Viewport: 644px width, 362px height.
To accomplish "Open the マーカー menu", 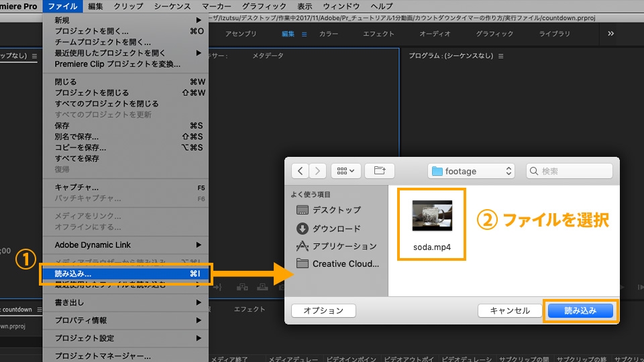I will pyautogui.click(x=217, y=6).
